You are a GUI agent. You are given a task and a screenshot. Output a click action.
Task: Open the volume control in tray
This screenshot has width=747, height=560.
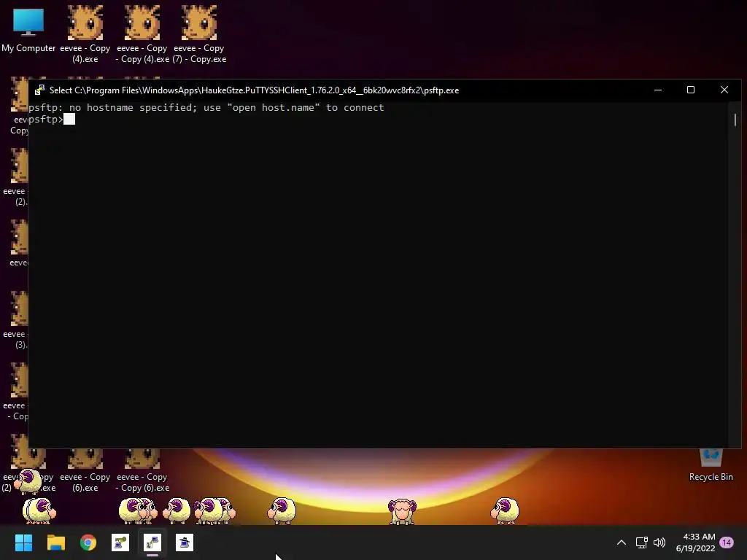pyautogui.click(x=659, y=542)
